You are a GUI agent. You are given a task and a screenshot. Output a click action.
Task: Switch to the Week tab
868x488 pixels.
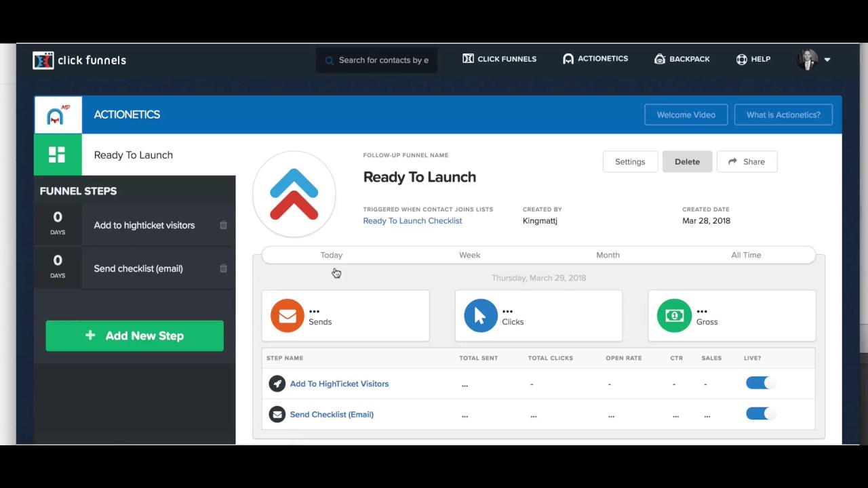point(469,255)
